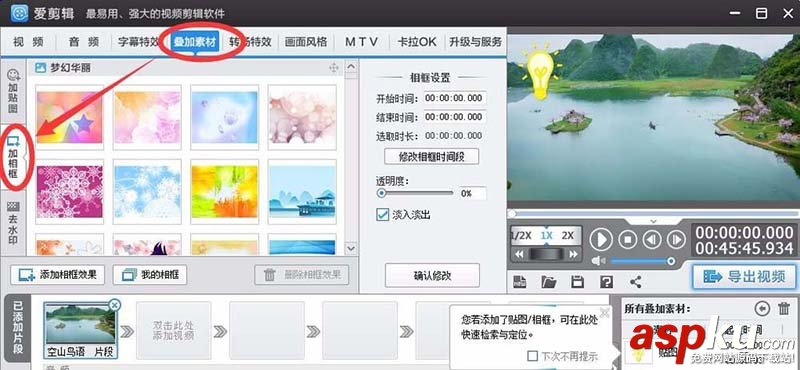Switch to the 音频 tab
800x370 pixels.
click(x=84, y=42)
